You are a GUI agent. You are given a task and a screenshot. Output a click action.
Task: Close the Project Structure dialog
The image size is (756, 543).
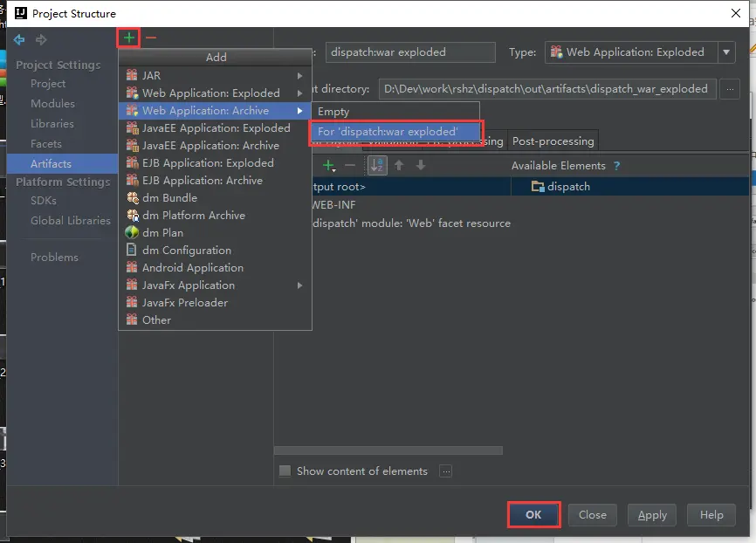tap(736, 13)
